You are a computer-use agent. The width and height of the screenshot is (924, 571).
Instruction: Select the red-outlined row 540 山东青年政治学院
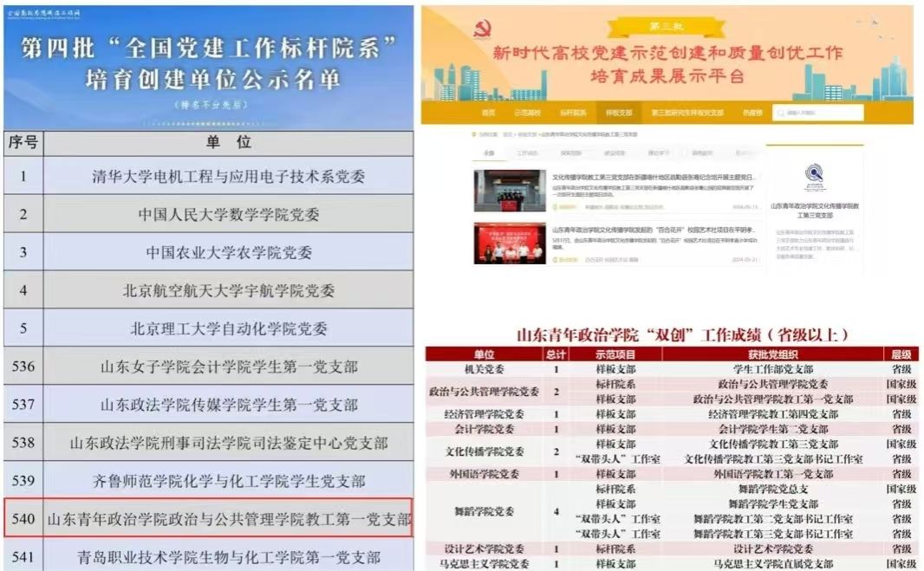click(x=209, y=518)
